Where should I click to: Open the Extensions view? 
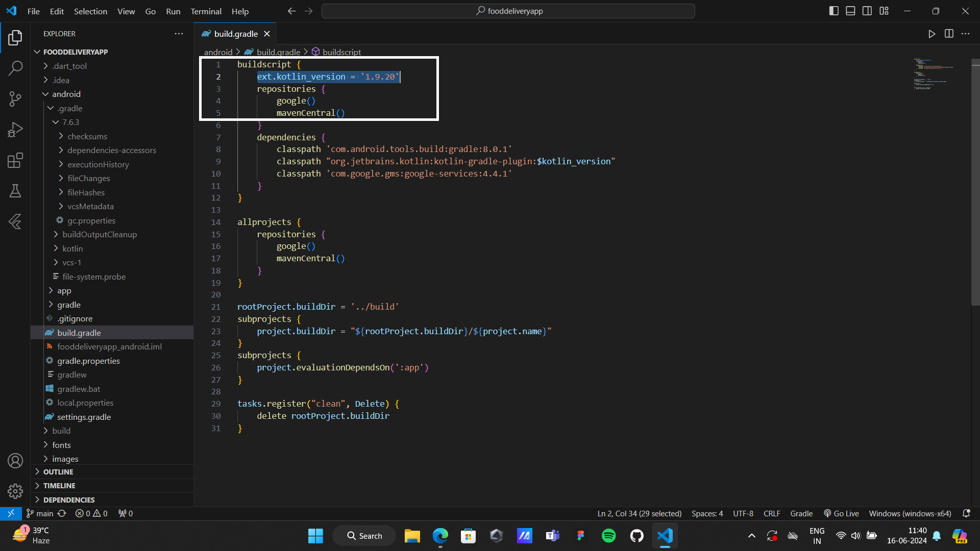(x=15, y=160)
